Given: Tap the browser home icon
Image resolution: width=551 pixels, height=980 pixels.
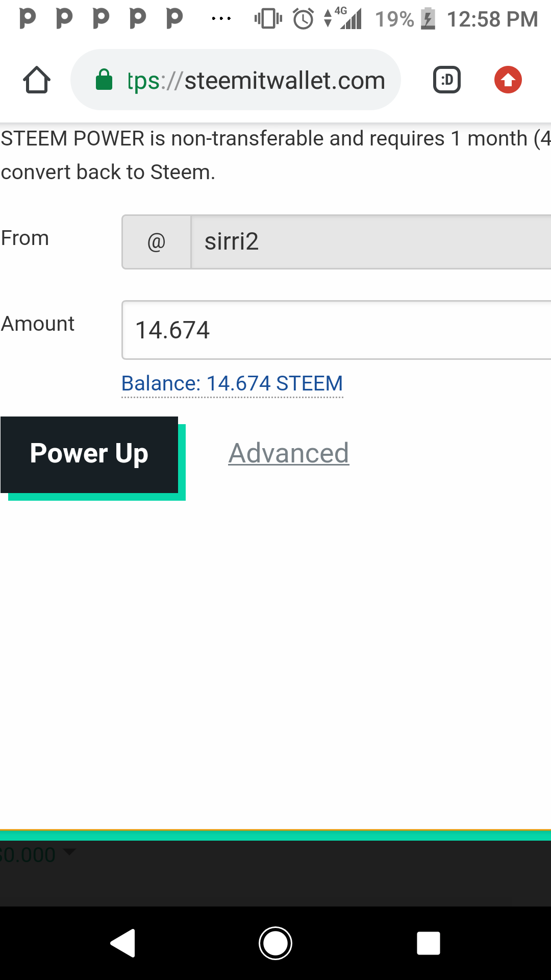Looking at the screenshot, I should pos(37,80).
